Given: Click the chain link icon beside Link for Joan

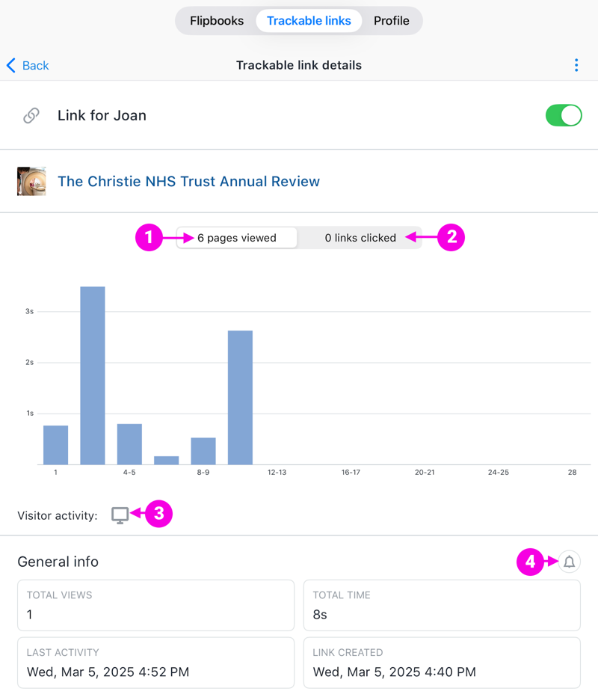Looking at the screenshot, I should [31, 116].
